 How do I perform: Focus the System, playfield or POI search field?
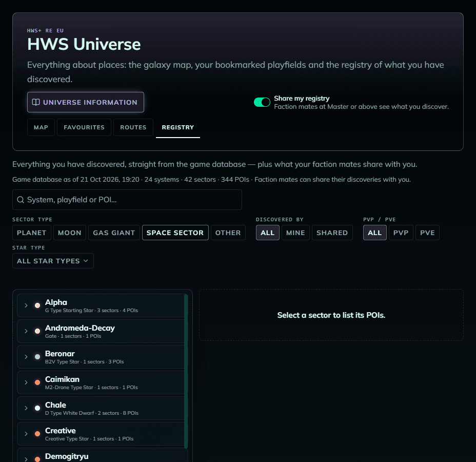click(x=127, y=200)
